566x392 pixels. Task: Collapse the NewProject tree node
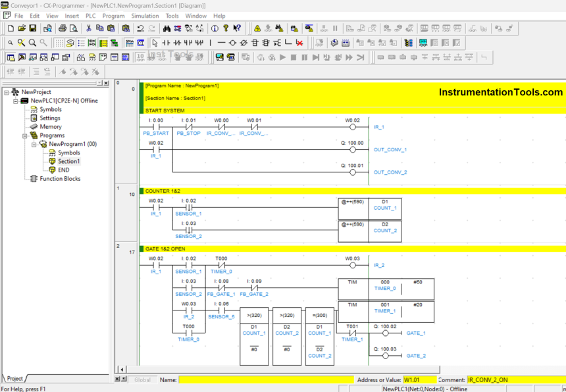pyautogui.click(x=7, y=92)
